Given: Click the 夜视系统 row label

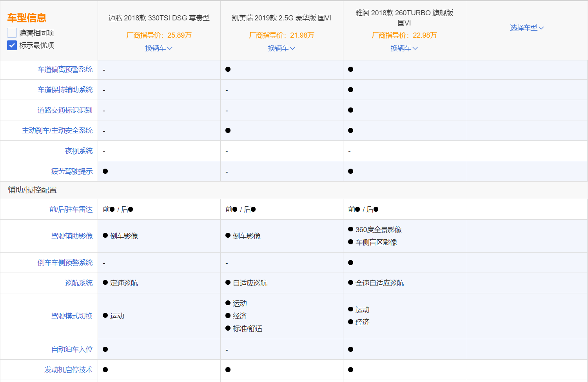Looking at the screenshot, I should (79, 151).
